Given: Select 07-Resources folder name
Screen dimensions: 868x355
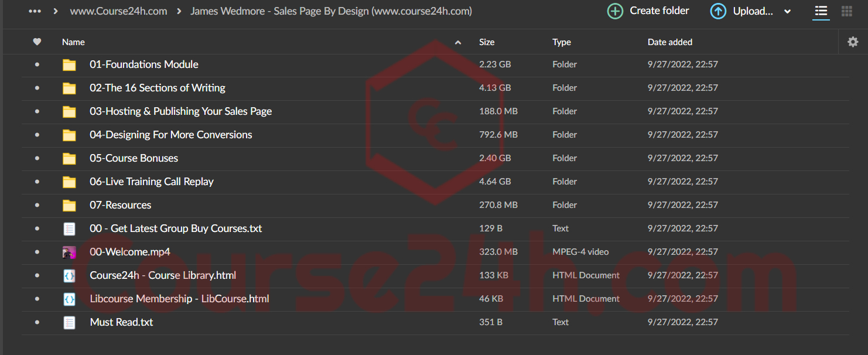Looking at the screenshot, I should (121, 205).
